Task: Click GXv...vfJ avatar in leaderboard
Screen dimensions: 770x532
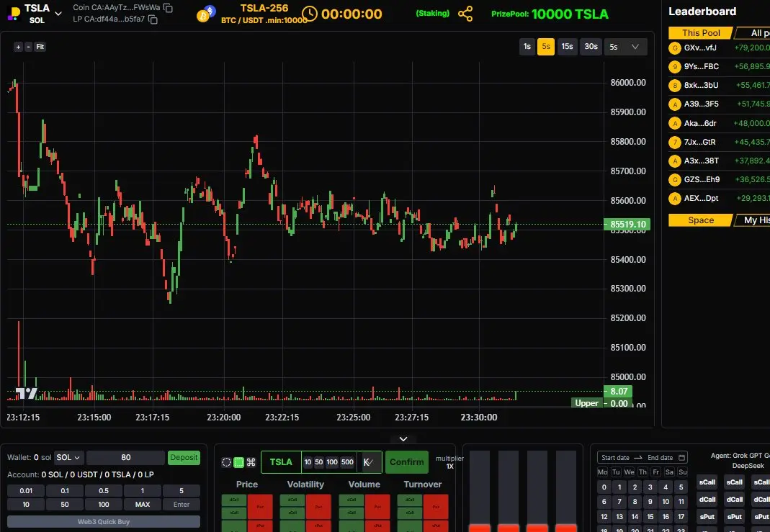Action: point(675,48)
